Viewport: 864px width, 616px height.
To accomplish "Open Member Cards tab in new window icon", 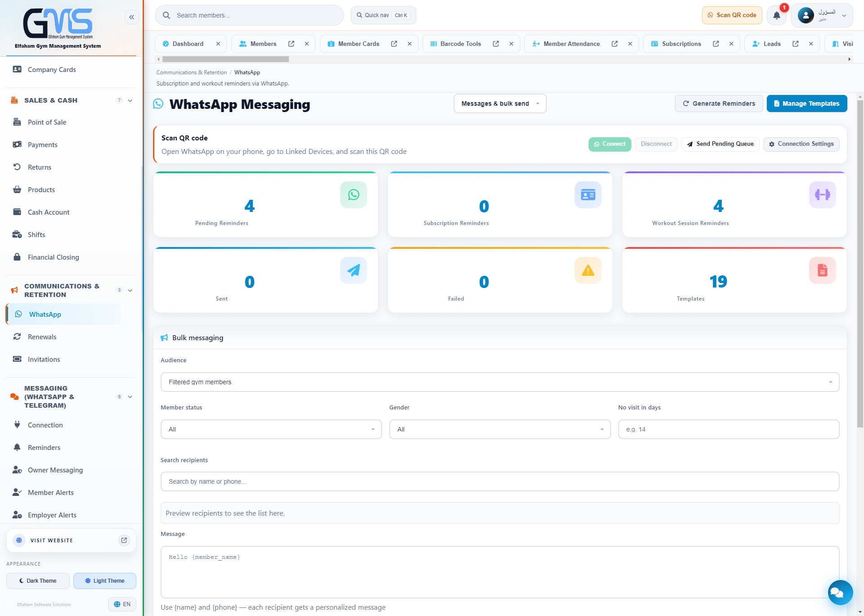I will click(394, 44).
